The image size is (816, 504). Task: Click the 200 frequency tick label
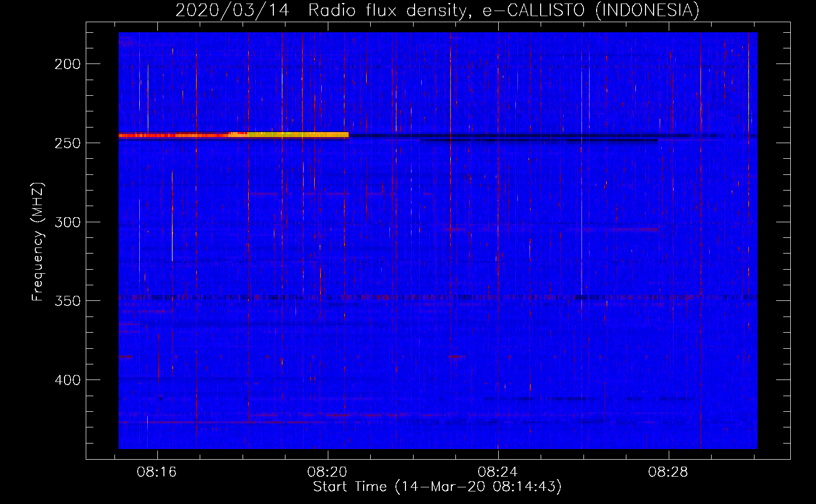(x=67, y=64)
